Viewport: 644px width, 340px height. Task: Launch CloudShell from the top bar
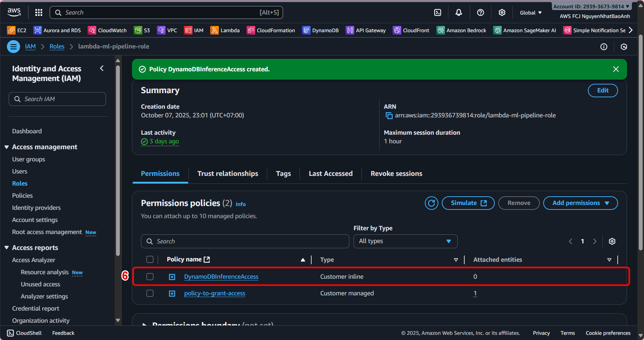coord(438,12)
